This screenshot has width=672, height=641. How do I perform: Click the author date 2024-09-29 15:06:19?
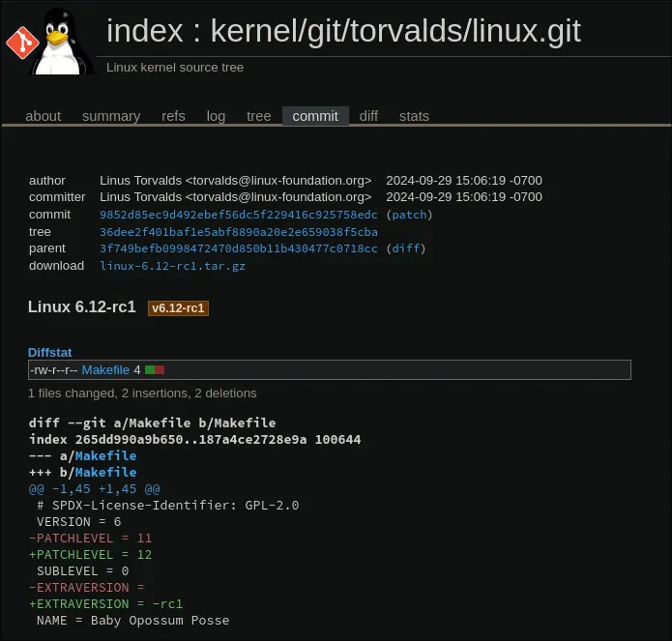tap(464, 181)
